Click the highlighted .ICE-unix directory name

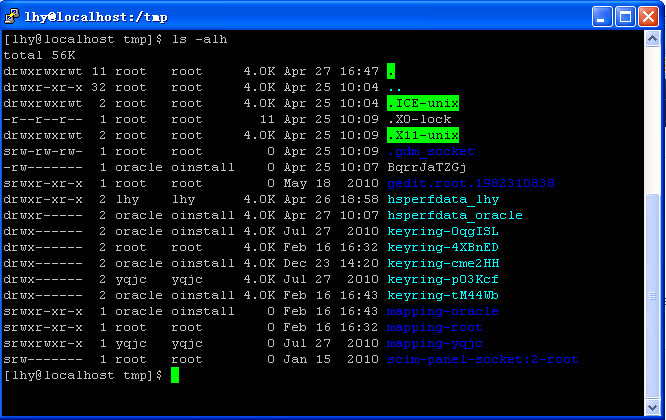pos(422,103)
